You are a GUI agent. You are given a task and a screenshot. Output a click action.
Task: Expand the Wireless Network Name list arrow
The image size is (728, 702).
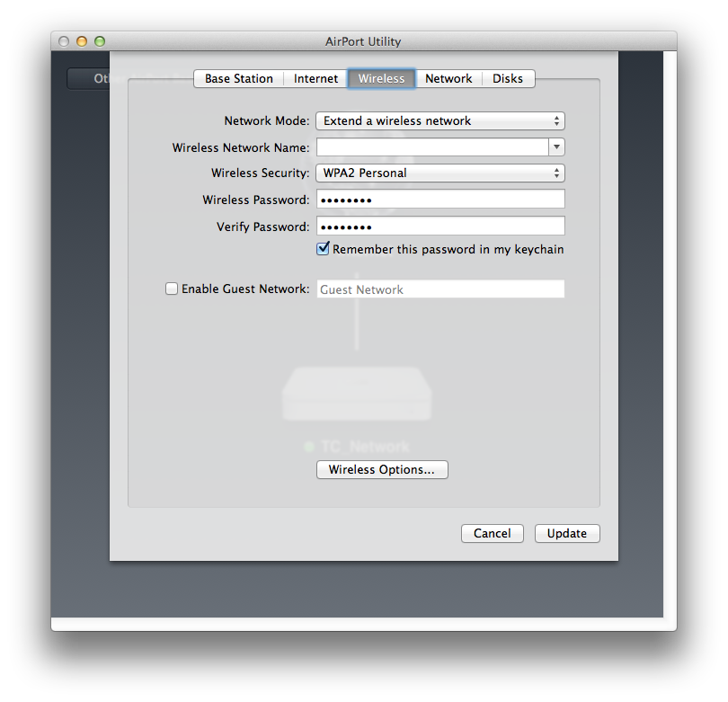(x=556, y=147)
